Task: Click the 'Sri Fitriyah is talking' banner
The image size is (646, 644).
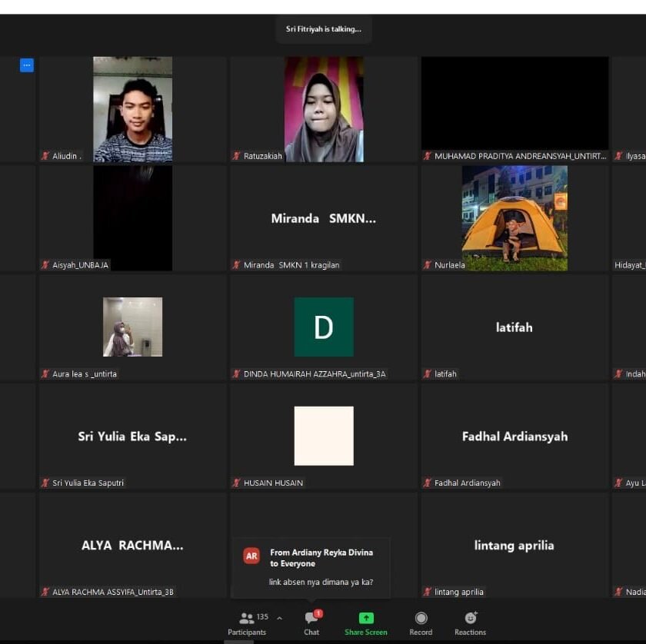Action: pos(324,29)
